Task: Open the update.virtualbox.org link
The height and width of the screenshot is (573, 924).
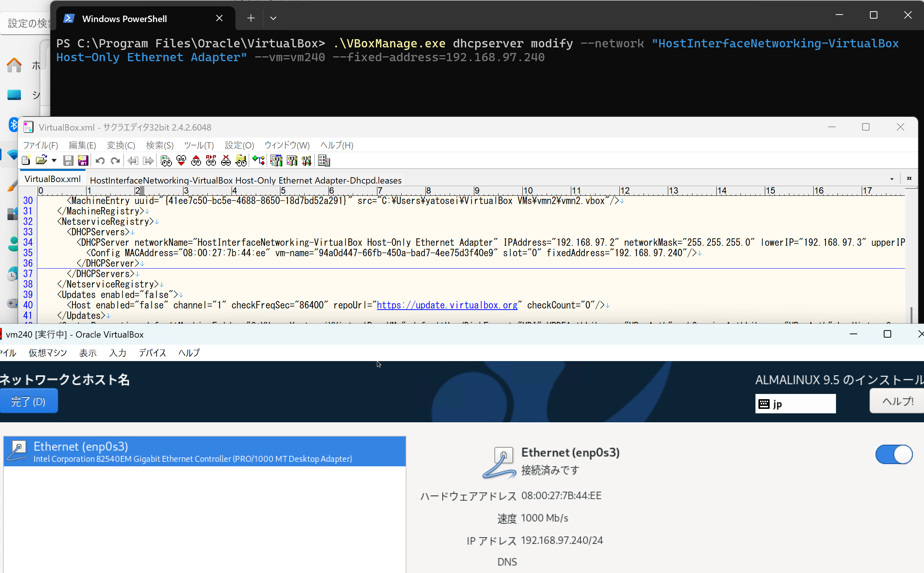Action: tap(447, 305)
